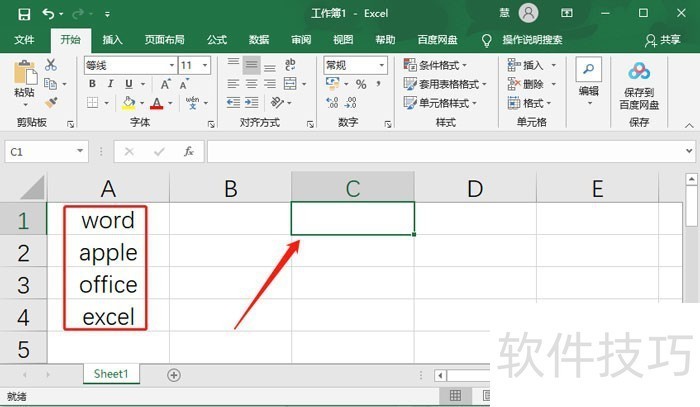Open 条件格式 conditional formatting menu

tap(435, 65)
